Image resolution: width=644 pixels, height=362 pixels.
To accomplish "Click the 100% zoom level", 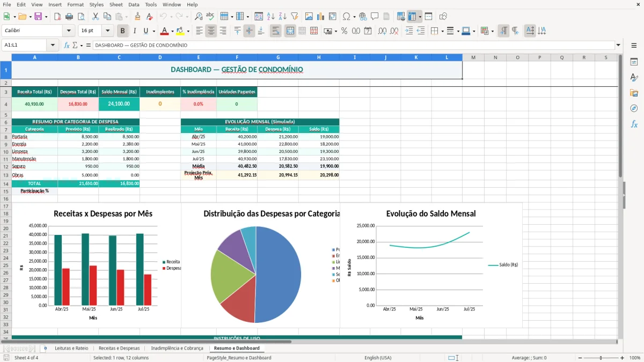I will [634, 358].
